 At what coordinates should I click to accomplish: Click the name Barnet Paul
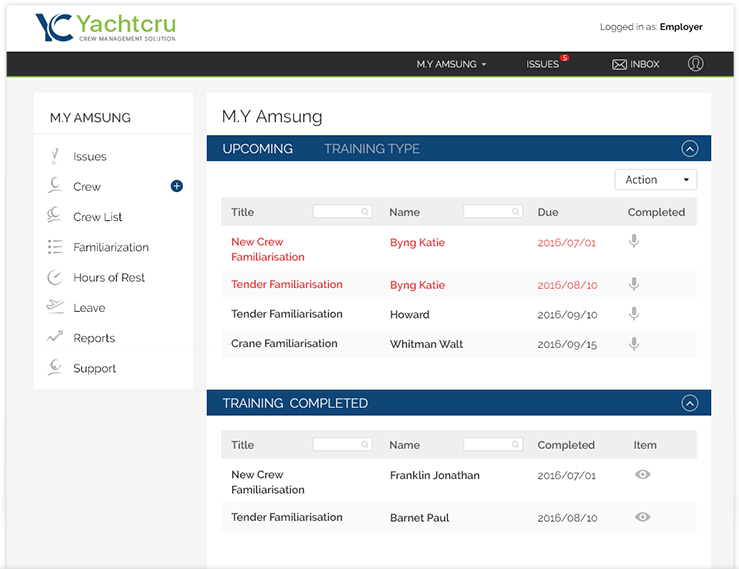[419, 518]
